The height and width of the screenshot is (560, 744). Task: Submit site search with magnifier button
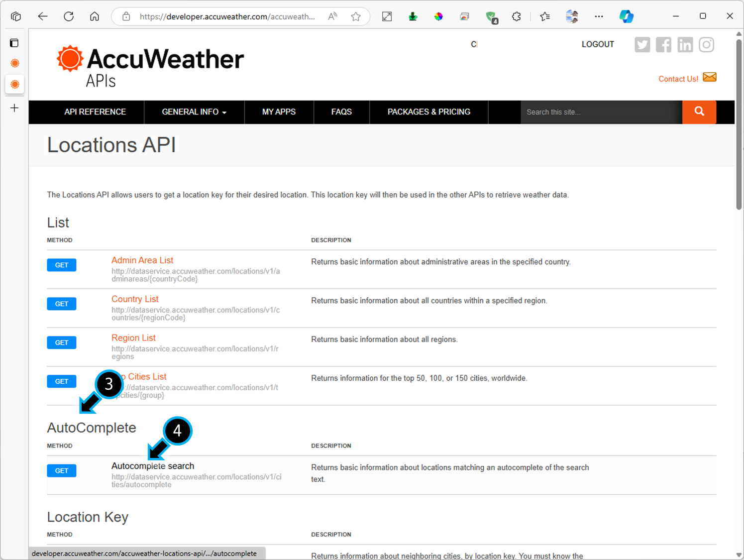[x=699, y=112]
